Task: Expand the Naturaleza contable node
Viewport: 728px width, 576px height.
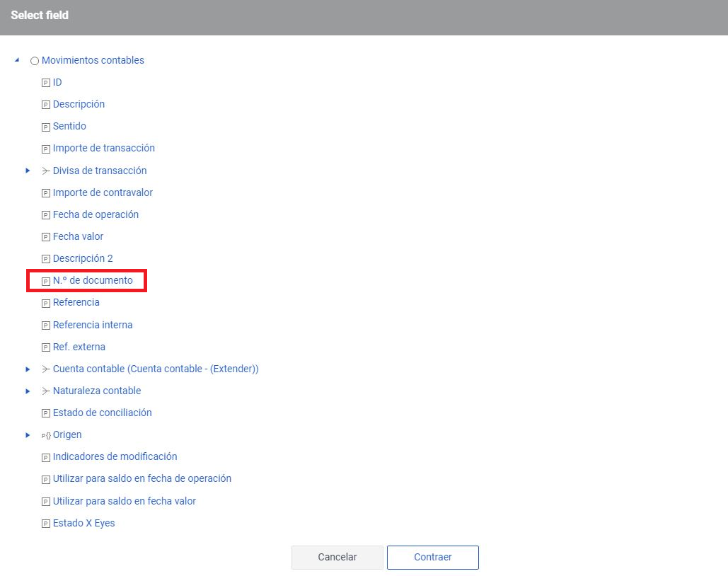Action: (28, 391)
